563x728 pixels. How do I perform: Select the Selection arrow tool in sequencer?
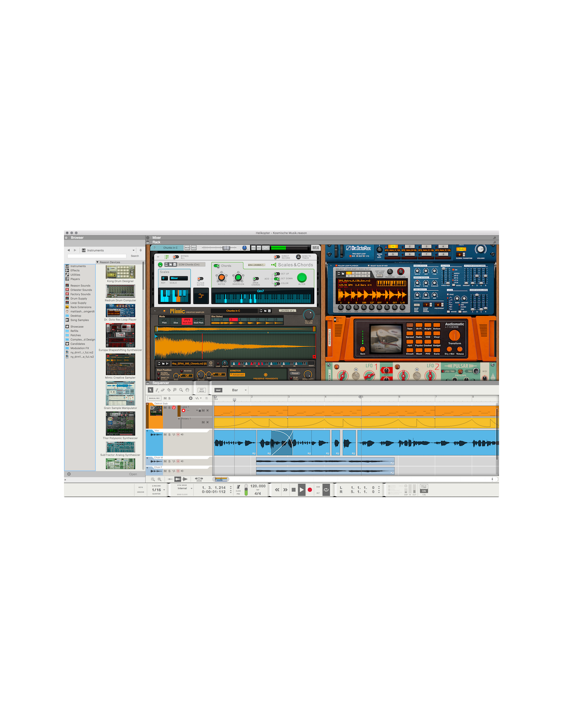tap(150, 390)
